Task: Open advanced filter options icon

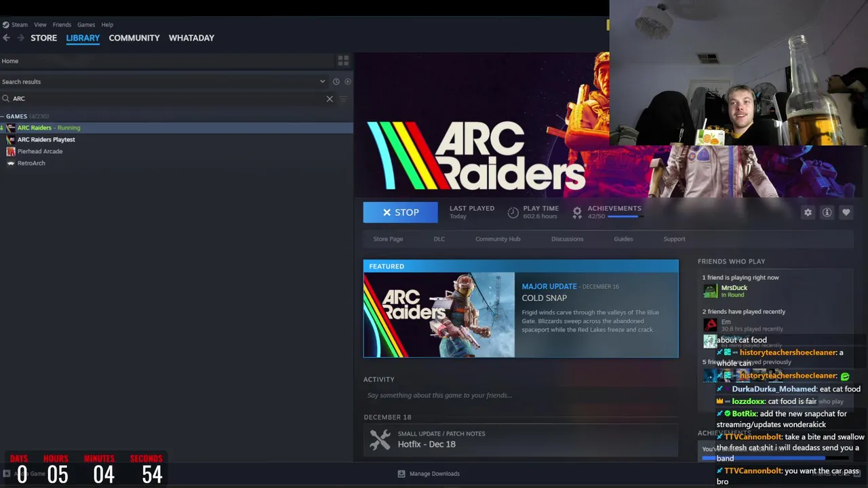Action: coord(343,99)
